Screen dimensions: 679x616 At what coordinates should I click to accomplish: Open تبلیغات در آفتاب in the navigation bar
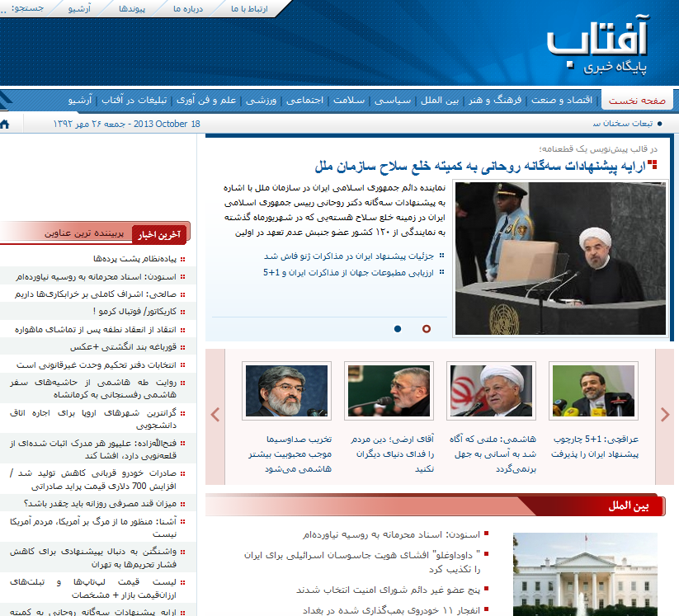(134, 100)
